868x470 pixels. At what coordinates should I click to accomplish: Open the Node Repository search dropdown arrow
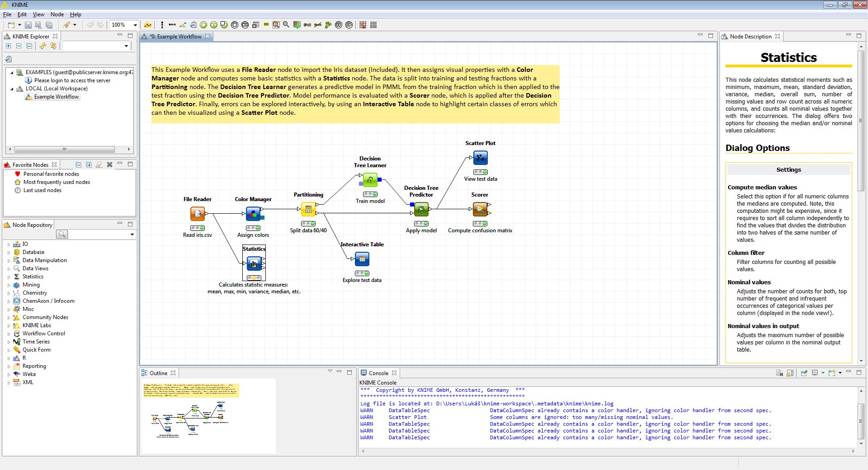pyautogui.click(x=132, y=234)
